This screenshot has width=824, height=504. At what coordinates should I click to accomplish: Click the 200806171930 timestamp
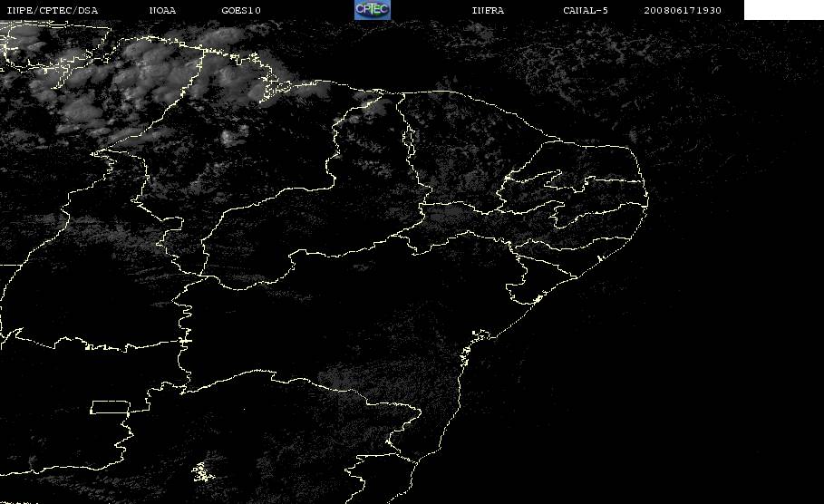pyautogui.click(x=683, y=10)
